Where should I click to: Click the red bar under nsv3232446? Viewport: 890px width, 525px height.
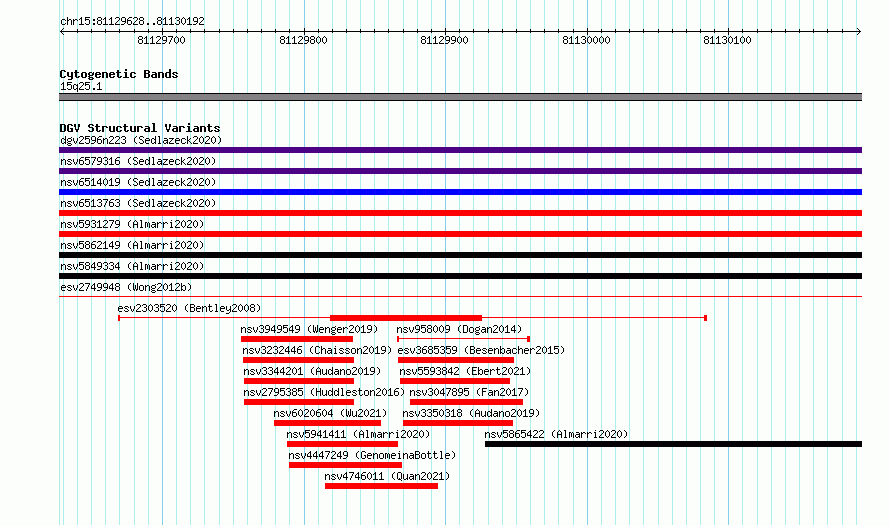point(299,360)
